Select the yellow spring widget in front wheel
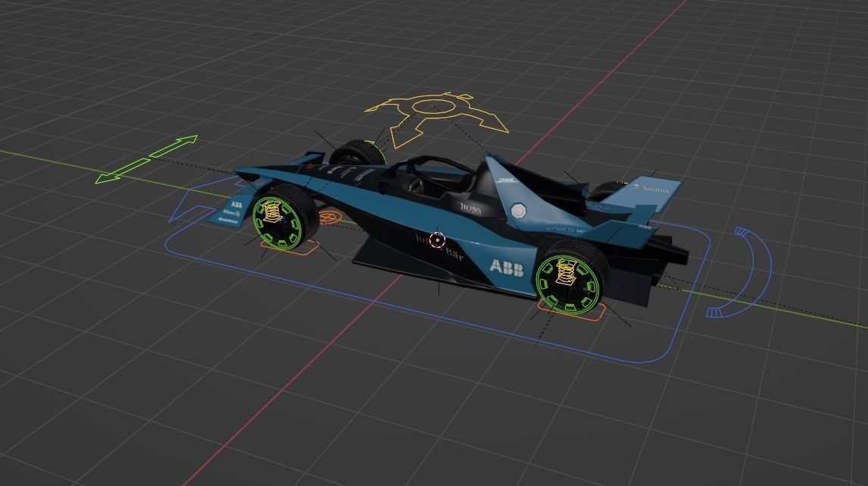This screenshot has width=868, height=486. tap(272, 211)
